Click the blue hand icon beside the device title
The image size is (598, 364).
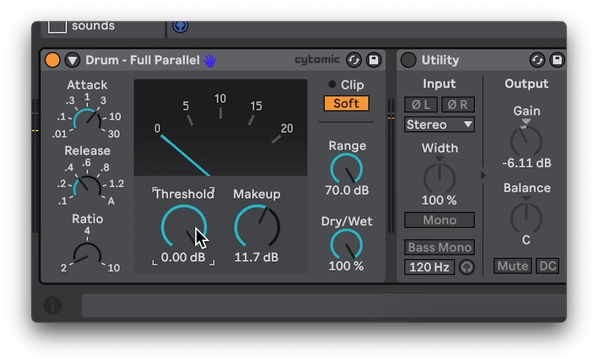click(x=210, y=60)
